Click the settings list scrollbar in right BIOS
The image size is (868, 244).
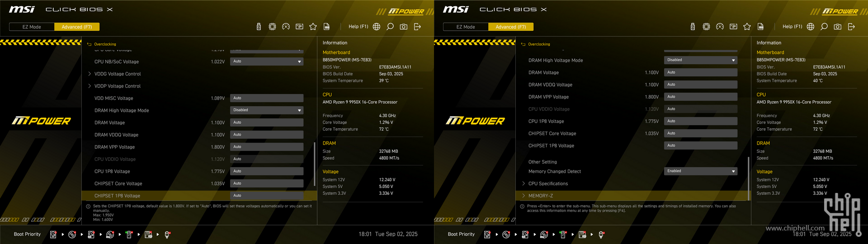click(749, 178)
